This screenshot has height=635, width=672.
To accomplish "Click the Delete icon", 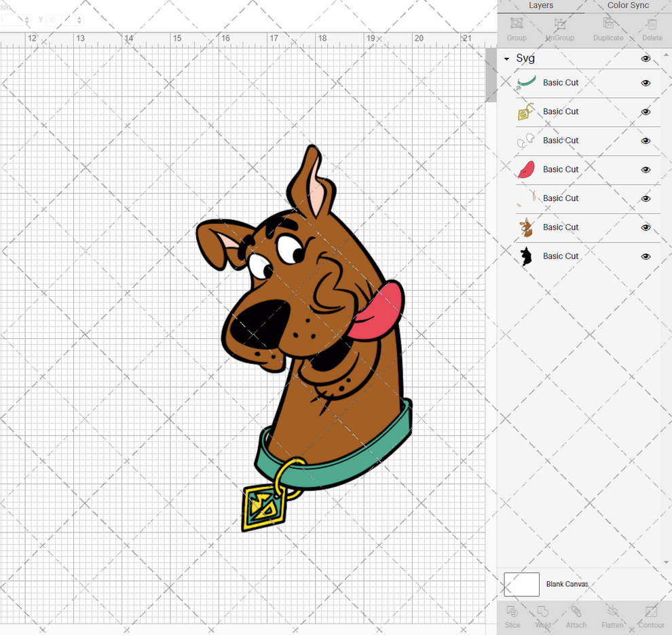I will click(651, 27).
